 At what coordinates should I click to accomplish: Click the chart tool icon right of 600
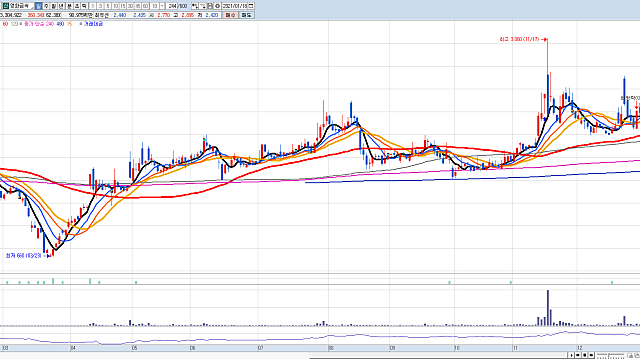195,6
